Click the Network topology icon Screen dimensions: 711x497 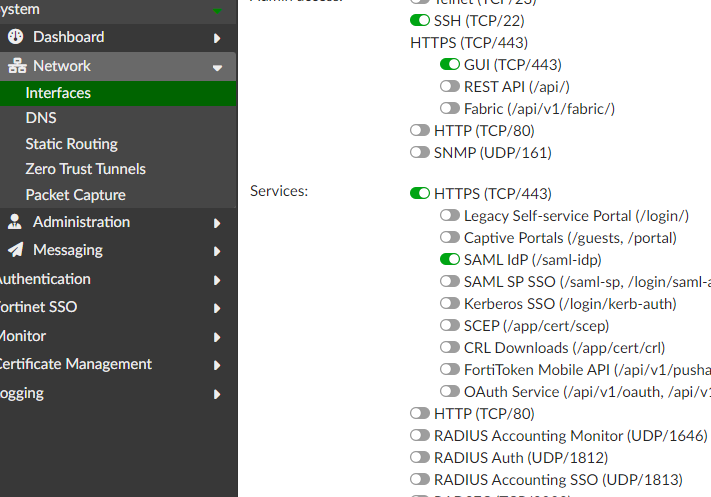click(16, 66)
